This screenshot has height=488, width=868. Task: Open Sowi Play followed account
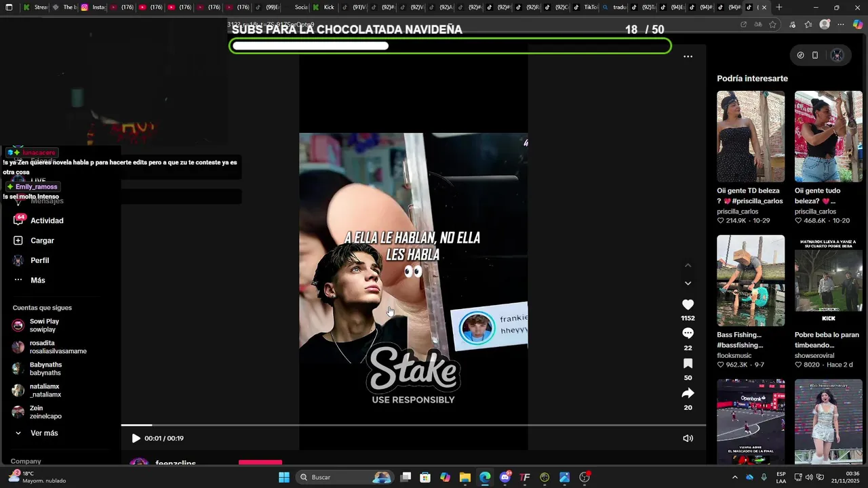point(44,325)
